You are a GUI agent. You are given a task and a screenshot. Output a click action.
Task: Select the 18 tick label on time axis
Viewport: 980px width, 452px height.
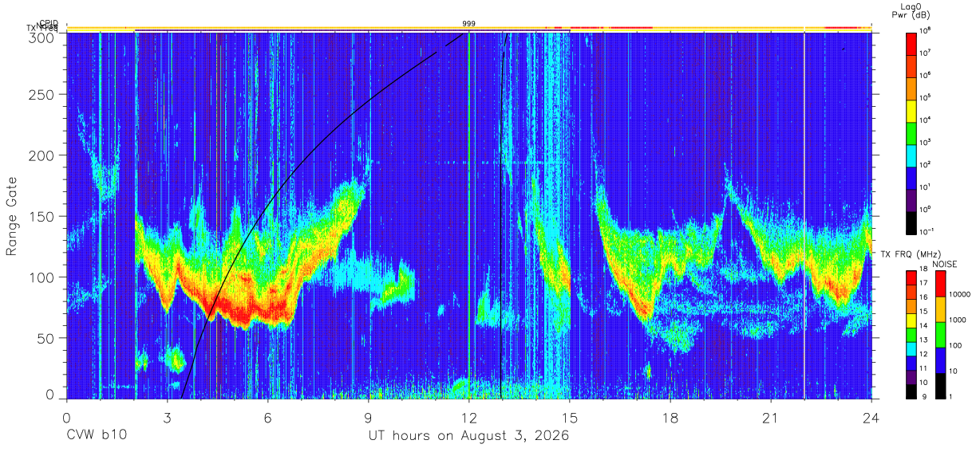click(670, 418)
